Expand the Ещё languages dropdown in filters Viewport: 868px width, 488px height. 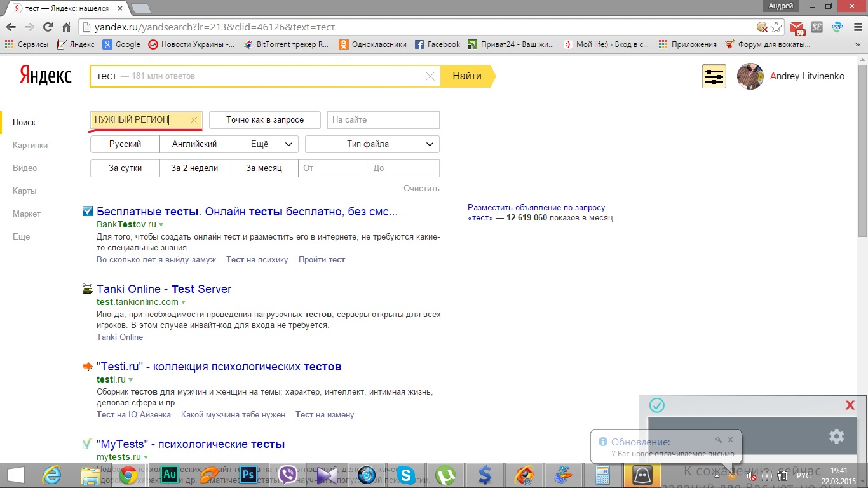click(264, 144)
